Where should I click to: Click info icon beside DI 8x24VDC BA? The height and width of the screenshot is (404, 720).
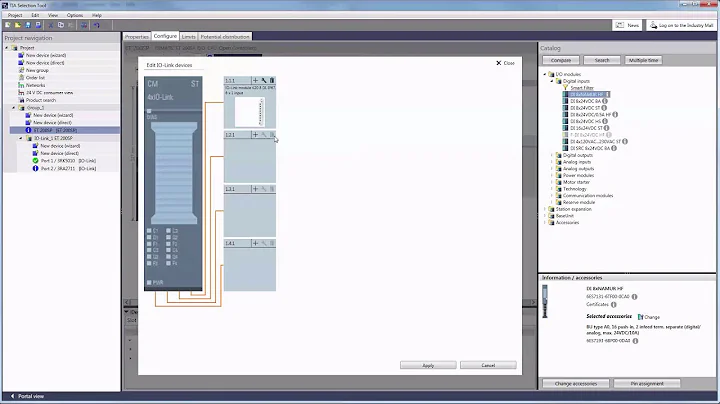point(605,101)
